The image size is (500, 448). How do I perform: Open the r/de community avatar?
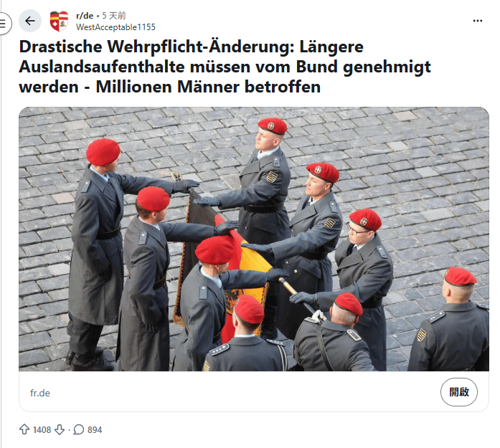(59, 21)
